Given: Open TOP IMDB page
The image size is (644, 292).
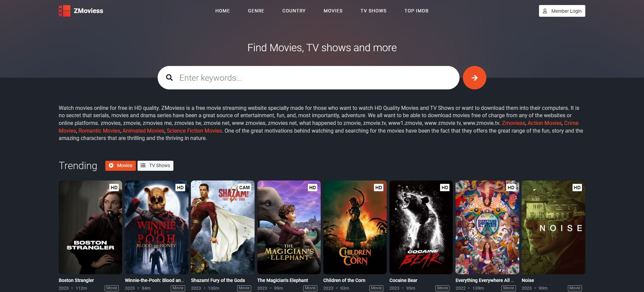Looking at the screenshot, I should click(416, 11).
